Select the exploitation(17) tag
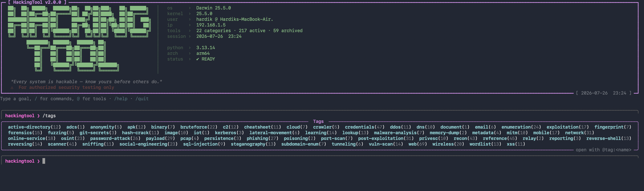The width and height of the screenshot is (644, 191). 567,127
